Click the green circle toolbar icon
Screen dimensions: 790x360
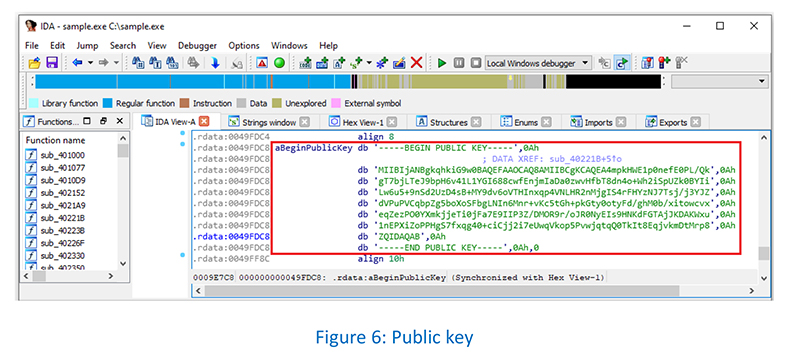click(279, 63)
